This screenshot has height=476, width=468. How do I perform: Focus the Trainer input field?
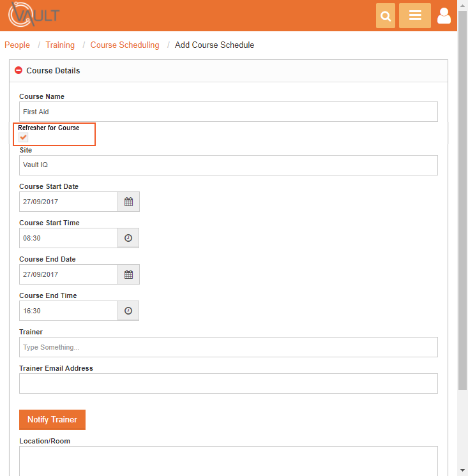[229, 347]
